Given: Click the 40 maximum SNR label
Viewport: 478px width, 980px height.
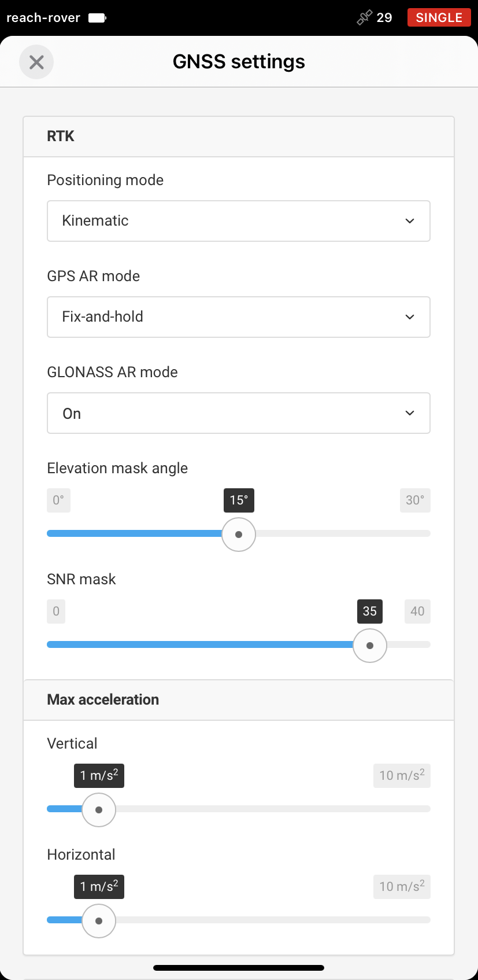Looking at the screenshot, I should [417, 611].
